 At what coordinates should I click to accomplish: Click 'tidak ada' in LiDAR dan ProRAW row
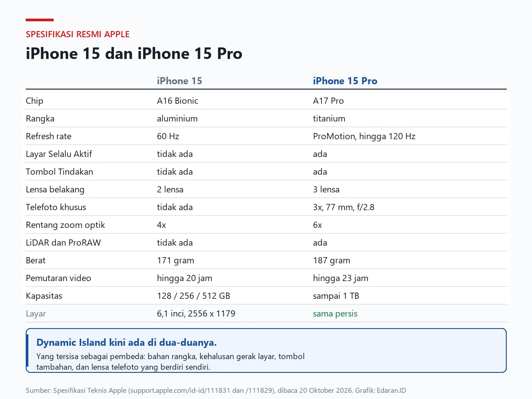point(175,243)
